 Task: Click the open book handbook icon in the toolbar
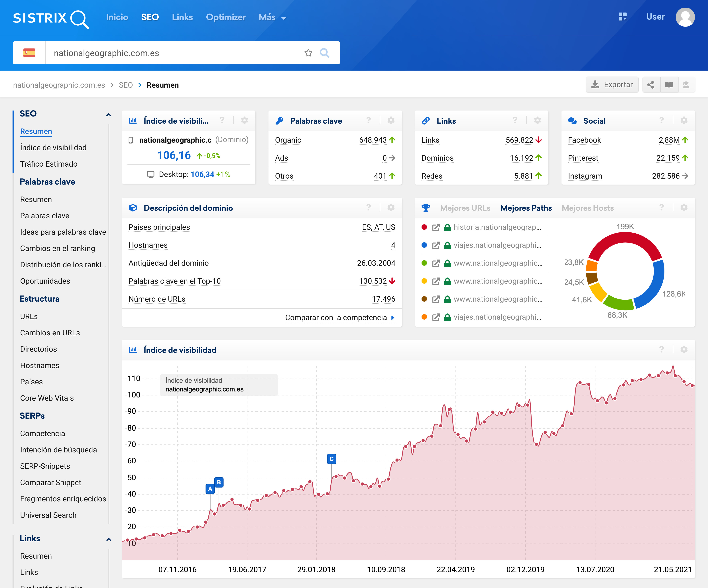tap(669, 85)
